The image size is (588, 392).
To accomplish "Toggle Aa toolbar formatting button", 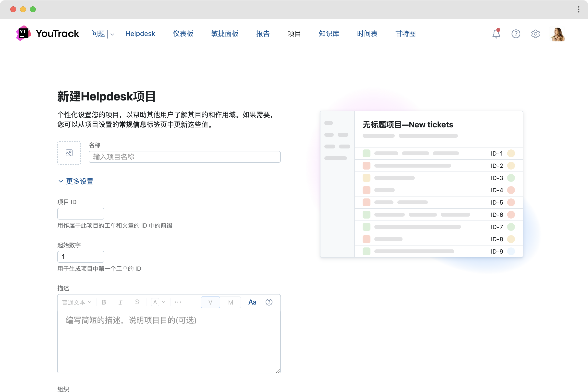I will 252,302.
